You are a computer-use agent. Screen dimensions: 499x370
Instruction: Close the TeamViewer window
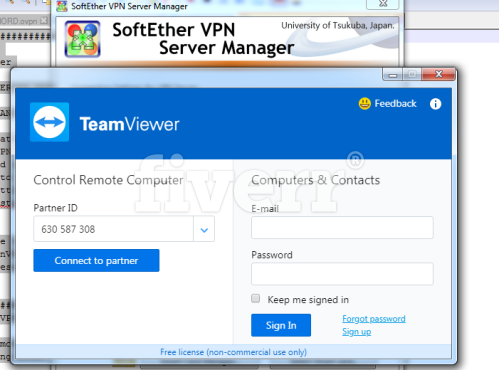(439, 74)
